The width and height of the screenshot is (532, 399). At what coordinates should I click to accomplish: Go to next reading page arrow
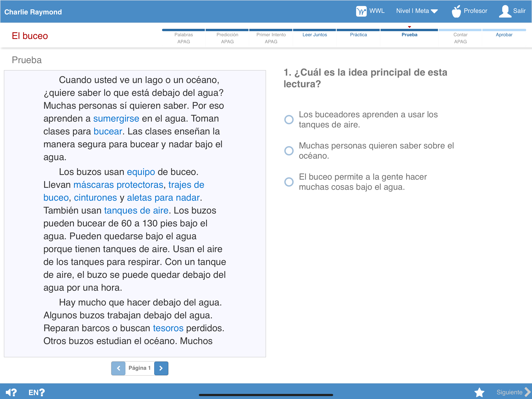coord(161,368)
